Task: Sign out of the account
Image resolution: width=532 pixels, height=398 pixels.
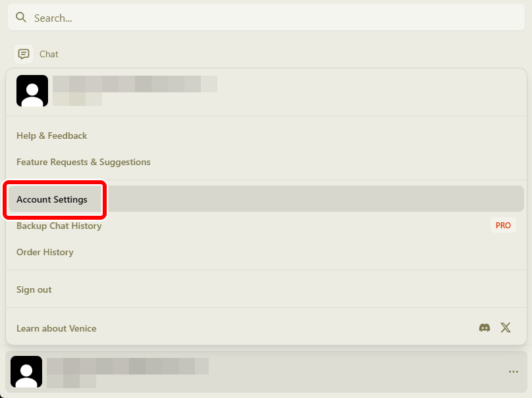Action: pyautogui.click(x=34, y=289)
